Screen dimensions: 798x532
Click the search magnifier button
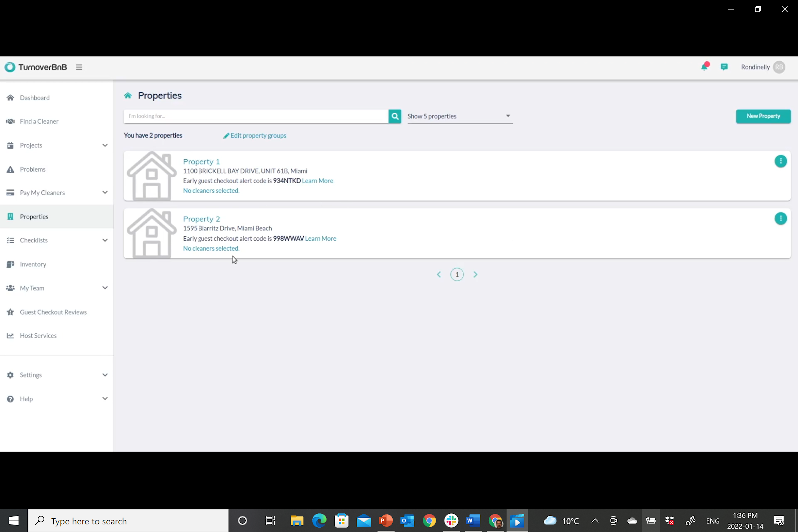coord(395,116)
